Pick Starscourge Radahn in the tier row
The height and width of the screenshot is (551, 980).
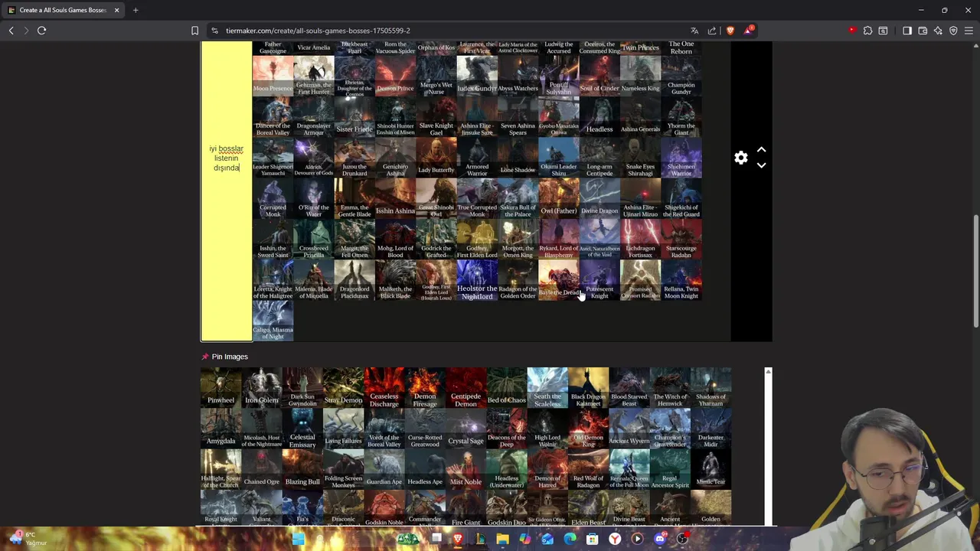tap(681, 240)
